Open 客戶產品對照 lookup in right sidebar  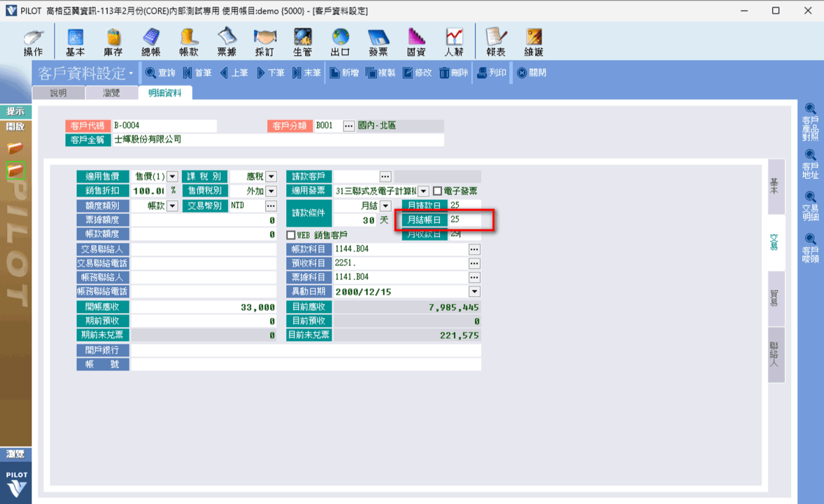810,122
